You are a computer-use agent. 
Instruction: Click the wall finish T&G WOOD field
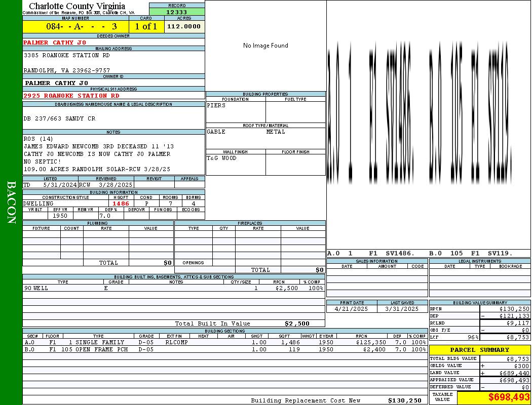[x=221, y=158]
